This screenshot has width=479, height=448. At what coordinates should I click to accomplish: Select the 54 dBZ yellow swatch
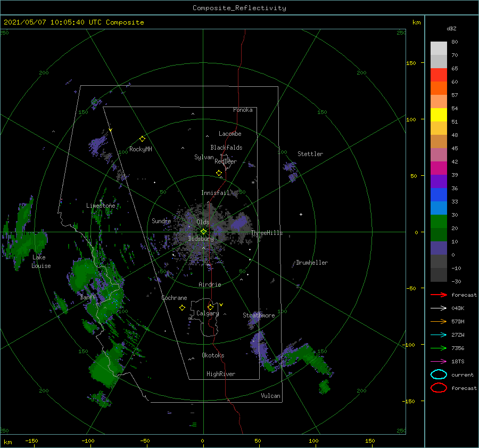point(439,115)
